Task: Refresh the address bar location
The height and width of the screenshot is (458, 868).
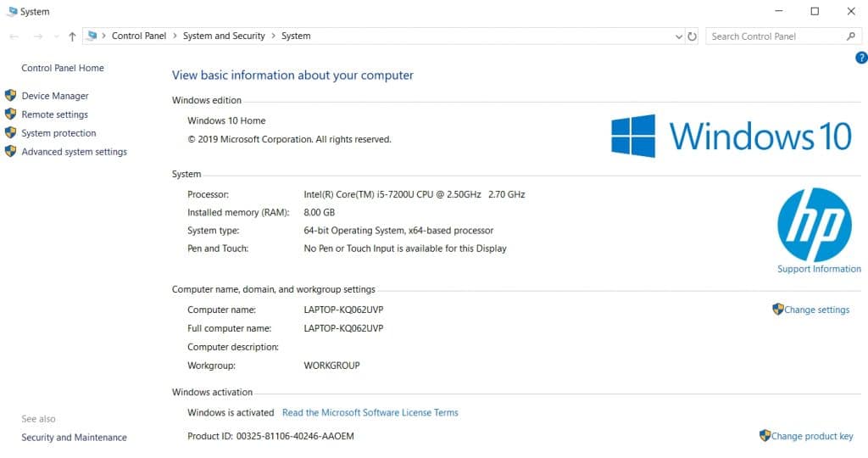Action: (x=692, y=36)
